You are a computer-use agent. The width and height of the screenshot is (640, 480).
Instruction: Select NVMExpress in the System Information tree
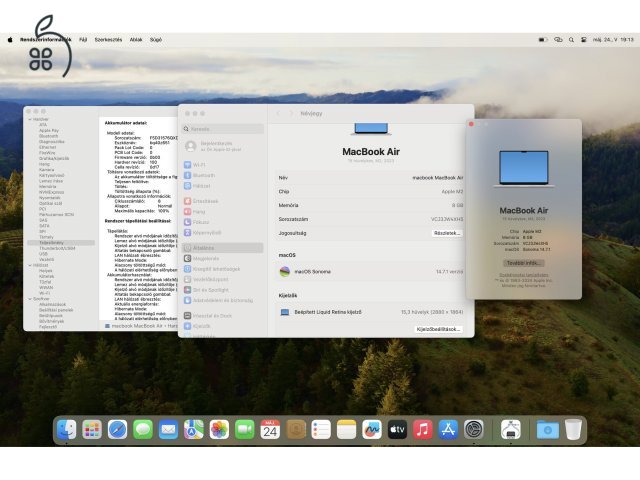coord(51,192)
